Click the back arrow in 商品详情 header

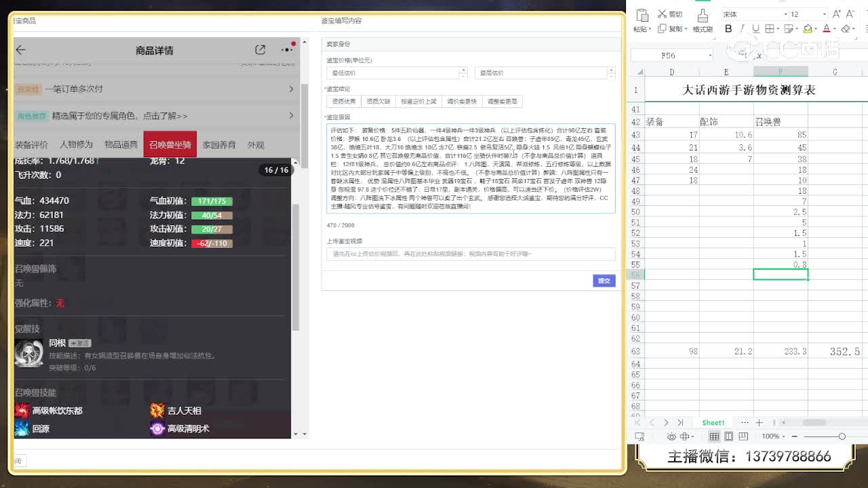pyautogui.click(x=21, y=50)
